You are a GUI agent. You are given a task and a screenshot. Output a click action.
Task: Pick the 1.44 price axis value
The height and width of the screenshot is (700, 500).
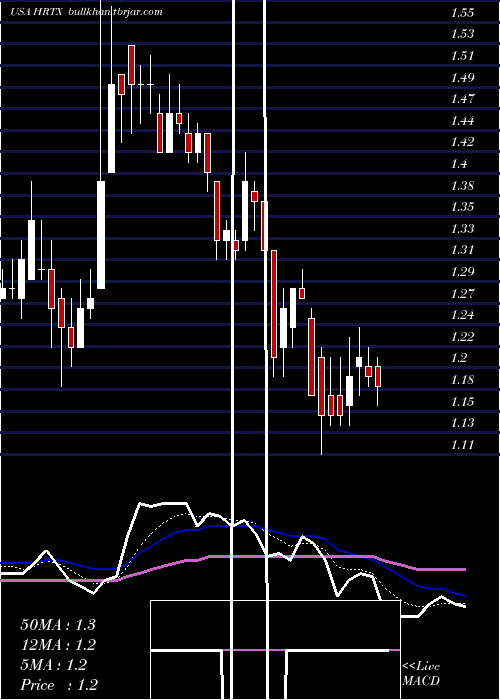pyautogui.click(x=462, y=121)
